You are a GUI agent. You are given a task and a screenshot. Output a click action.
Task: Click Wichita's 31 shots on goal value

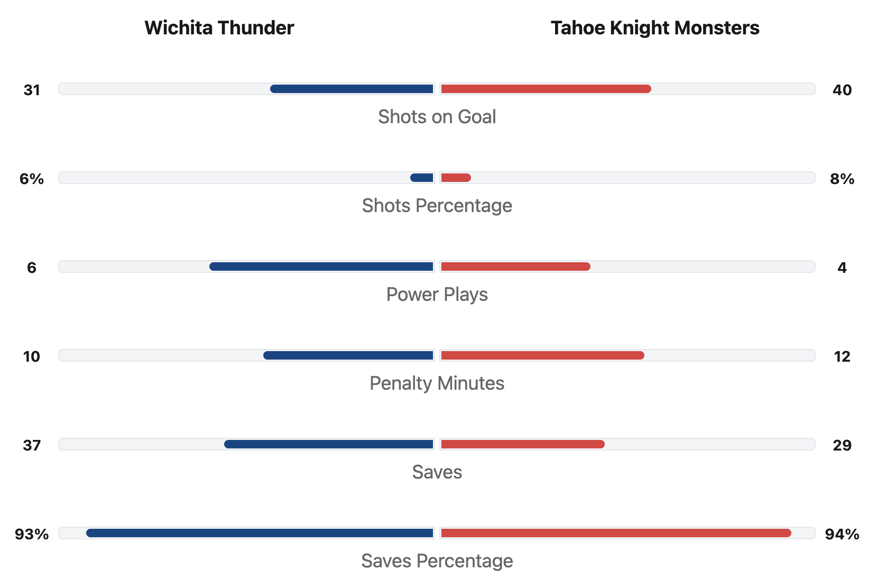click(32, 90)
